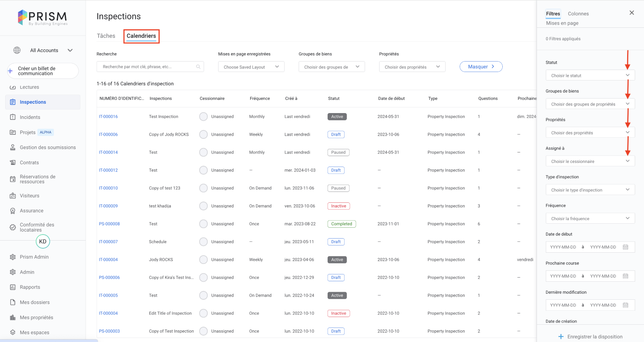The image size is (644, 342).
Task: Close the filters panel with X
Action: pos(632,13)
